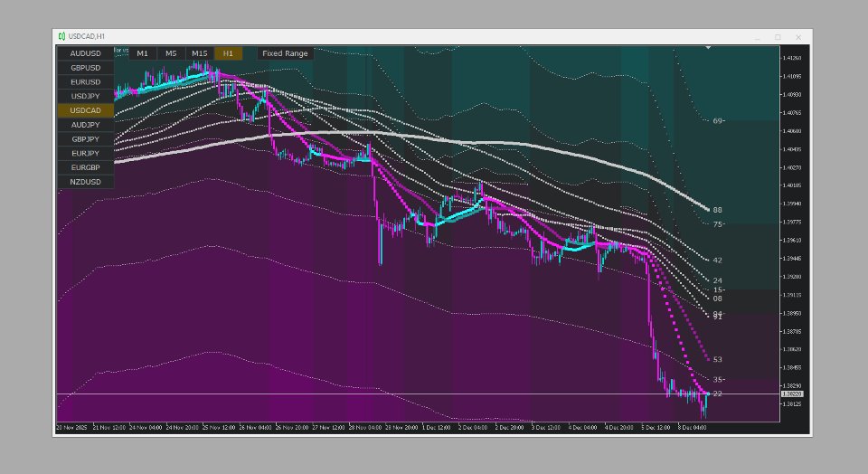
Task: Click the 3 Dec 12:00 time label
Action: point(546,428)
